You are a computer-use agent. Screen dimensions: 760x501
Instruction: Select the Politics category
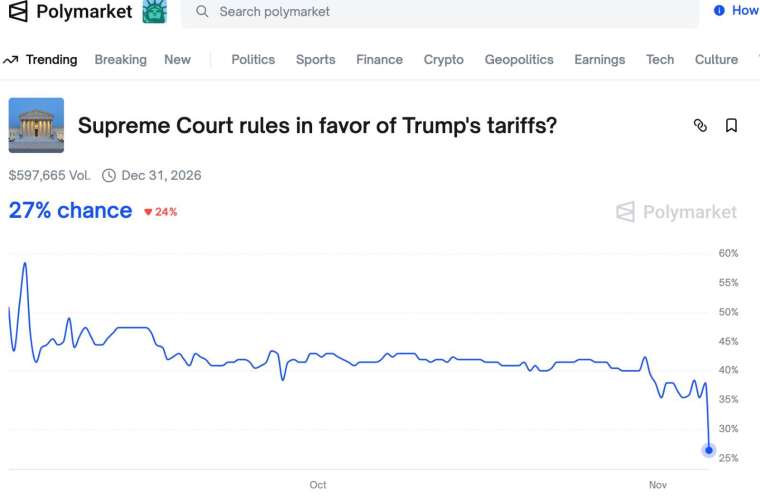tap(253, 60)
